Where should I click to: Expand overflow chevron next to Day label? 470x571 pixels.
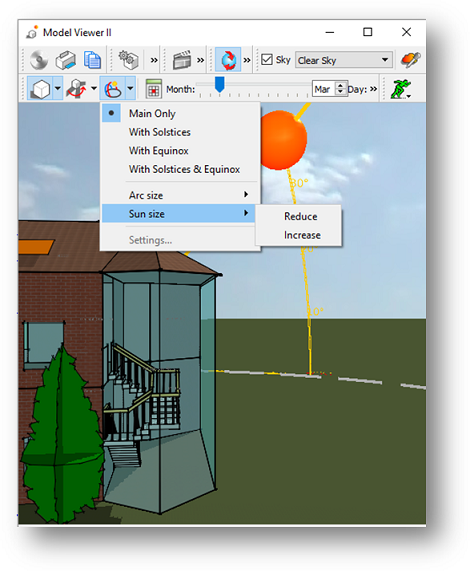point(373,88)
